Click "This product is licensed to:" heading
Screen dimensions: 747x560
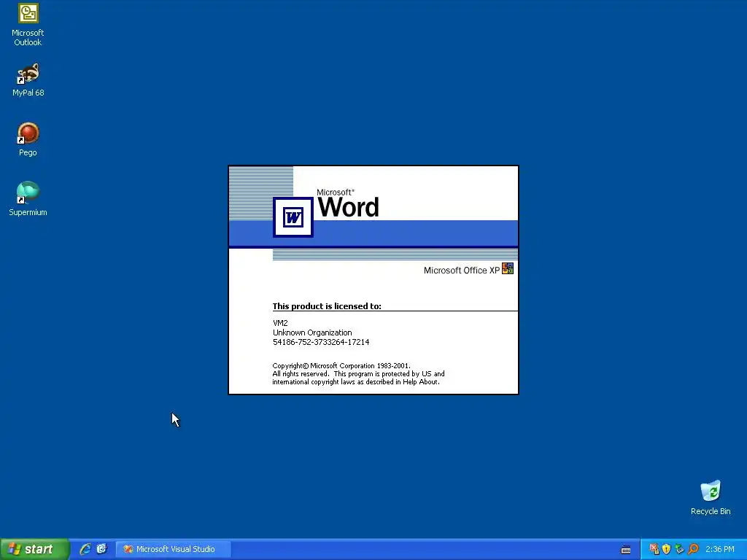click(x=327, y=306)
